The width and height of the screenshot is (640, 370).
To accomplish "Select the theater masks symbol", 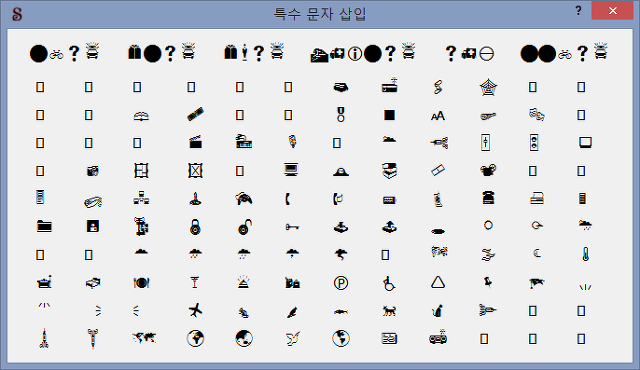I will click(x=536, y=114).
